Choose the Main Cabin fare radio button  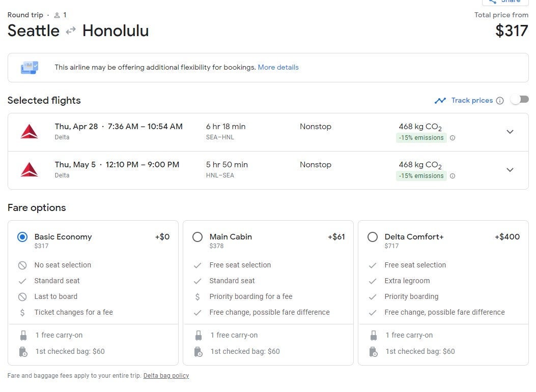(x=198, y=237)
